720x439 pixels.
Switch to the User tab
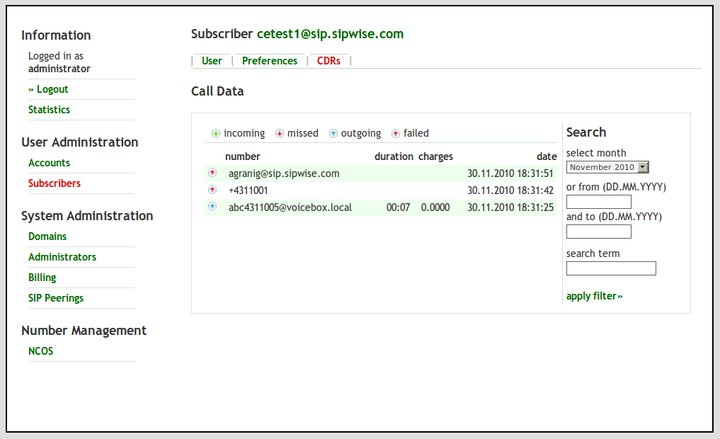(211, 61)
